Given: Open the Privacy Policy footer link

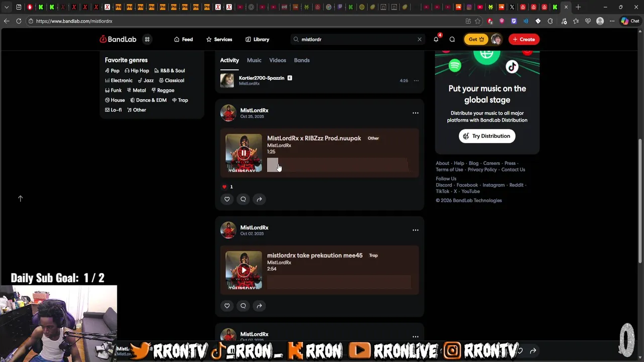Looking at the screenshot, I should tap(482, 170).
